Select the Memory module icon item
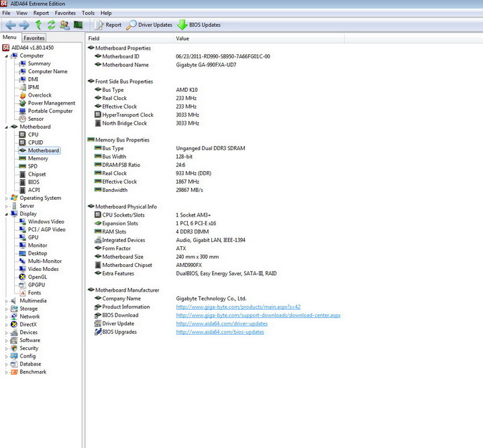483x448 pixels. tap(23, 158)
